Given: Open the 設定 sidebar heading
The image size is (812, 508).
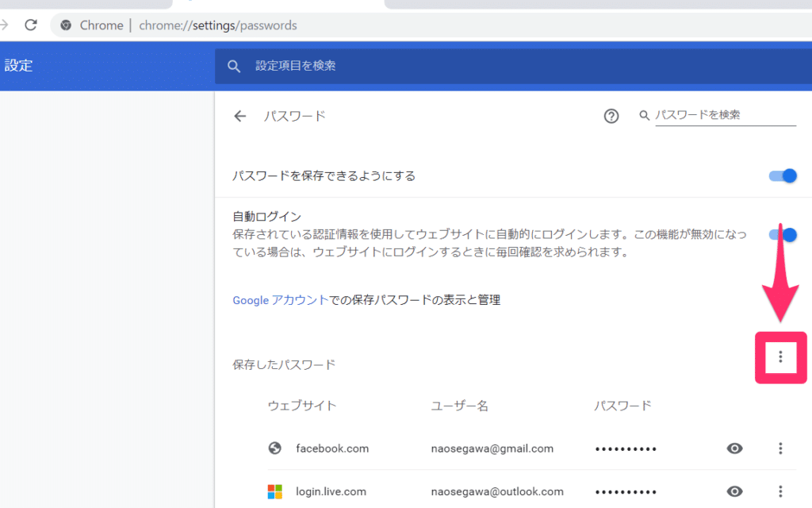Looking at the screenshot, I should 20,66.
